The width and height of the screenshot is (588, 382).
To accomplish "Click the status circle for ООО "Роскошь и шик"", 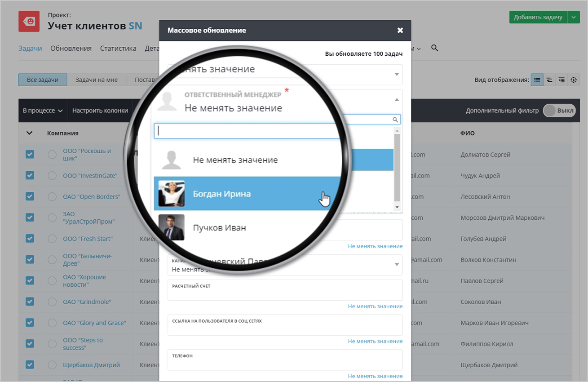I will (52, 155).
